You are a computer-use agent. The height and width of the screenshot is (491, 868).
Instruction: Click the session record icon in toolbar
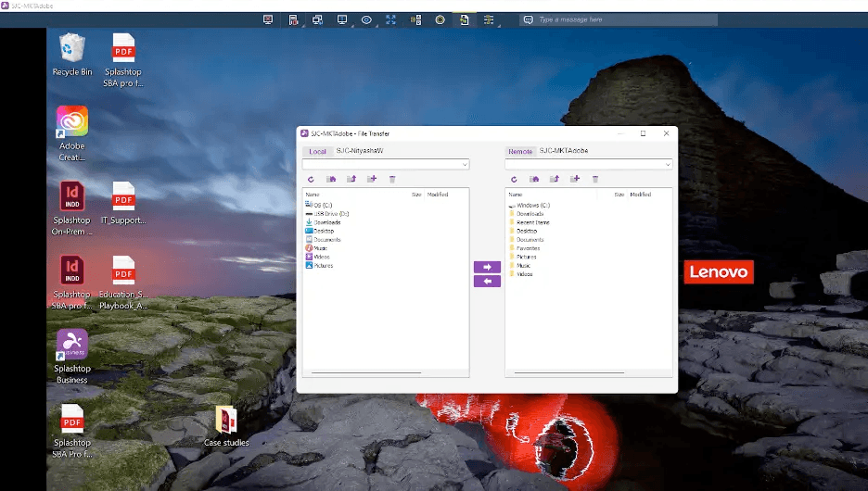[x=440, y=19]
